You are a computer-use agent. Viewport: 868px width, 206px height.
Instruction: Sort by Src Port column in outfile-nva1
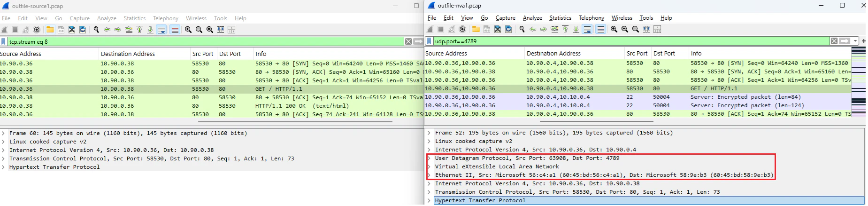(637, 54)
